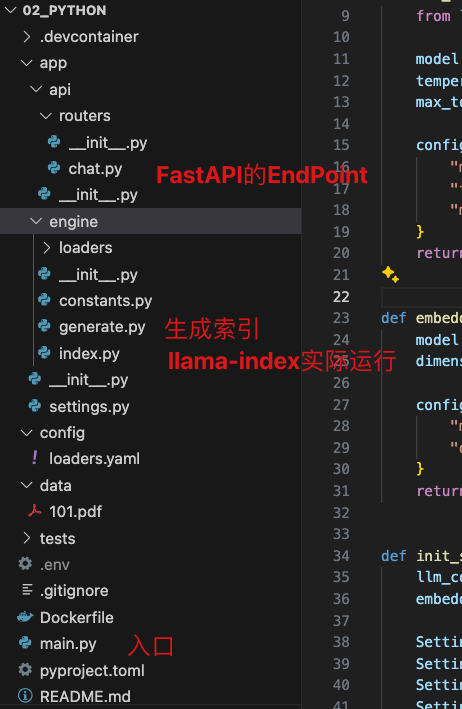Click the YAML exclamation icon beside loaders.yaml
The width and height of the screenshot is (462, 709).
(35, 458)
